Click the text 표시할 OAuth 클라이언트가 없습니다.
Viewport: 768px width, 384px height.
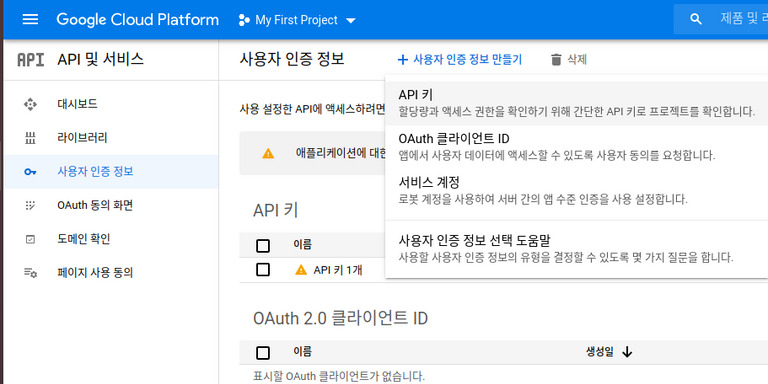(x=339, y=376)
